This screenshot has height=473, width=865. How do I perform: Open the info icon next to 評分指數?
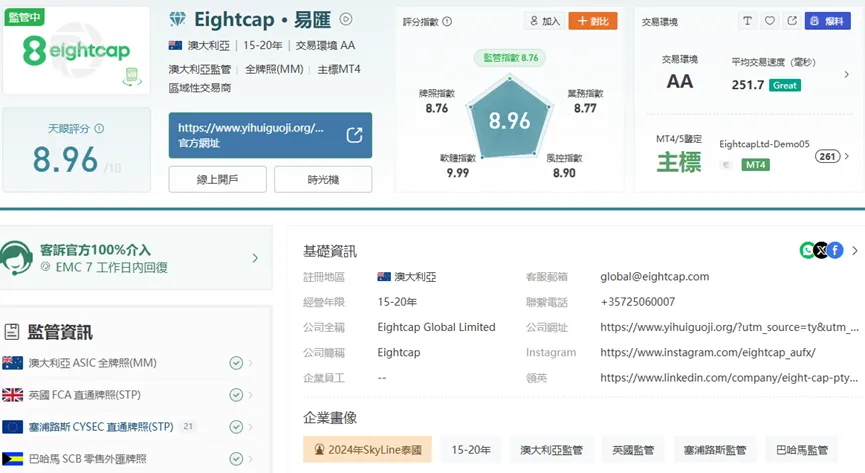tap(447, 22)
